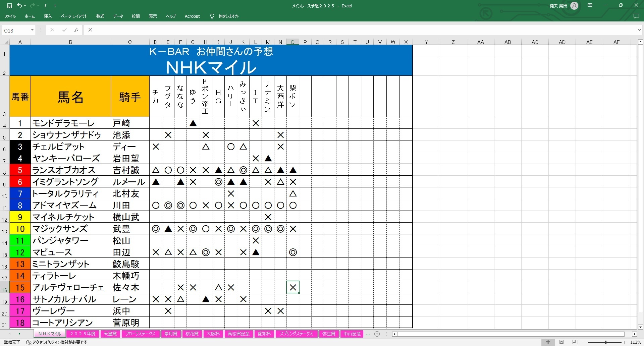Switch to the 桜花賞 sheet tab

pyautogui.click(x=192, y=334)
